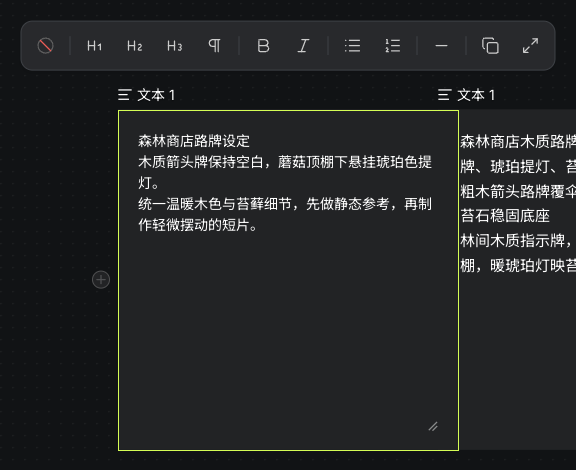This screenshot has width=576, height=470.
Task: Click 苔石稳固底座 in right text node
Action: [x=505, y=216]
